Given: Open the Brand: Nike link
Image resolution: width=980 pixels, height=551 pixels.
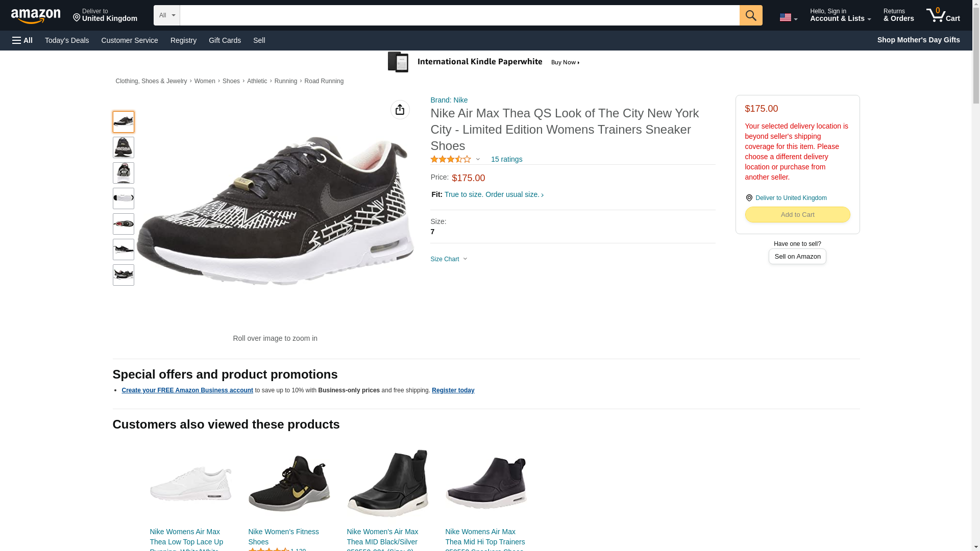Looking at the screenshot, I should (449, 100).
